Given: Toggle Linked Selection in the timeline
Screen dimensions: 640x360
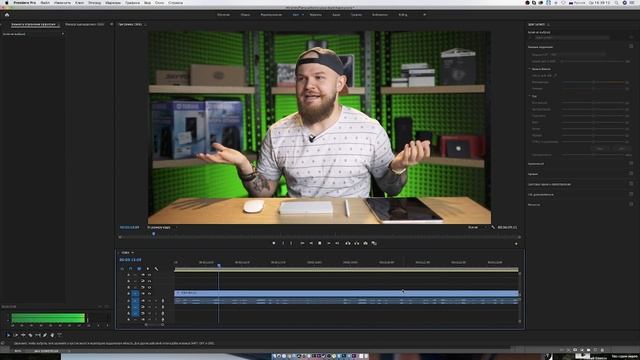Looking at the screenshot, I should [x=139, y=269].
